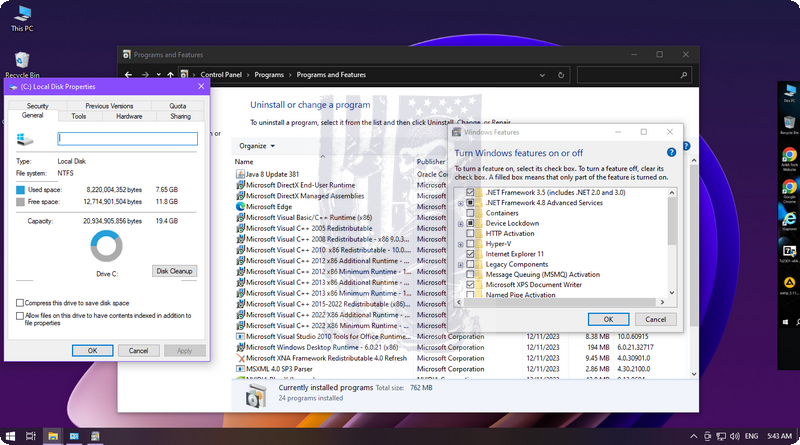This screenshot has height=445, width=800.
Task: Switch to the Tools tab
Action: click(x=79, y=116)
